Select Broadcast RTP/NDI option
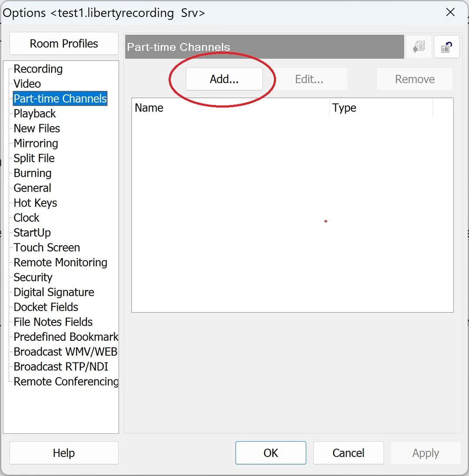Viewport: 469px width, 476px height. point(61,366)
